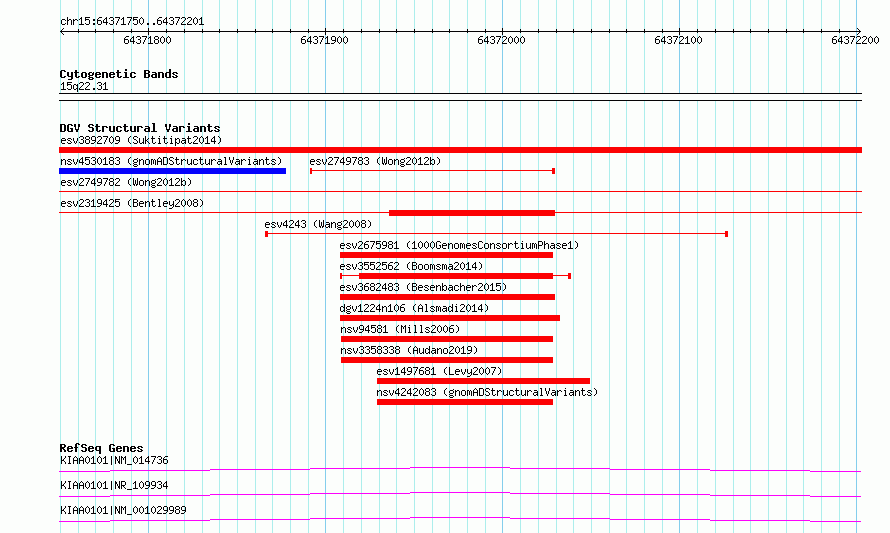Click the red bar under esv2675981
The height and width of the screenshot is (533, 890).
point(446,255)
